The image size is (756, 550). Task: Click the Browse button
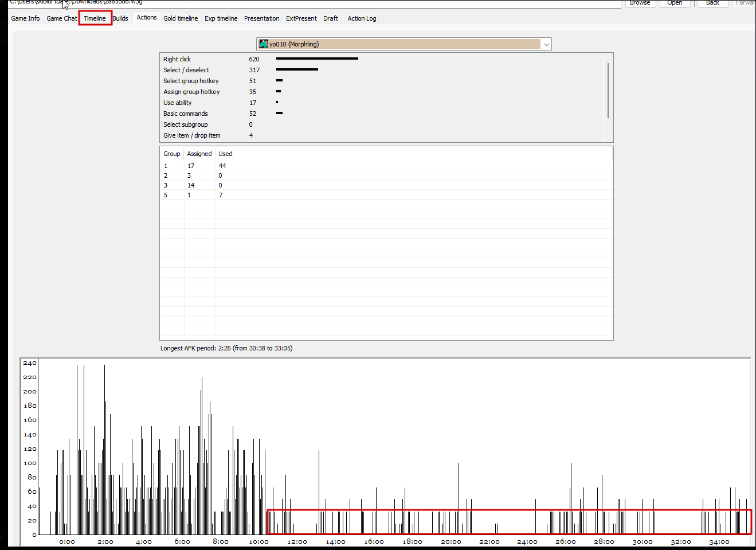[640, 3]
